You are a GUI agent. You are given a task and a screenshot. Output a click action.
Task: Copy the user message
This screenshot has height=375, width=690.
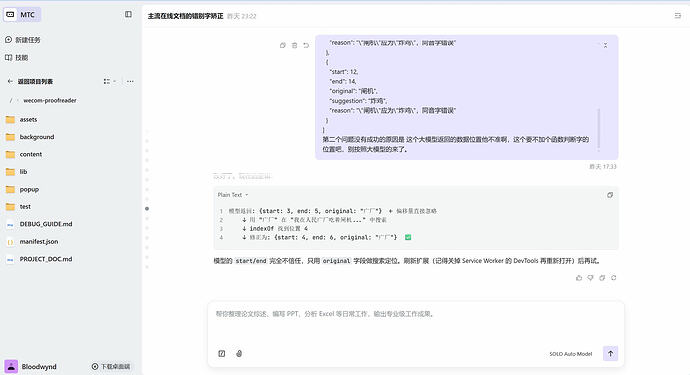click(x=283, y=45)
